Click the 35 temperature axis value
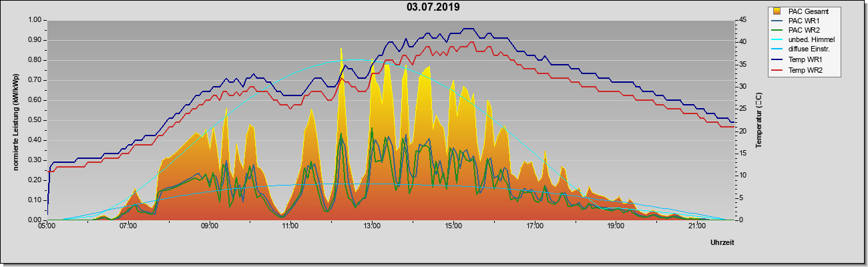 [742, 65]
